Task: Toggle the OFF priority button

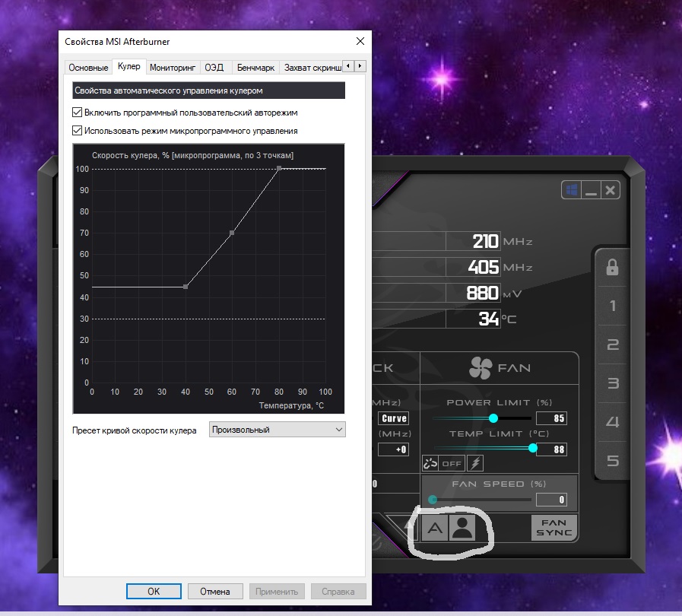Action: point(452,463)
